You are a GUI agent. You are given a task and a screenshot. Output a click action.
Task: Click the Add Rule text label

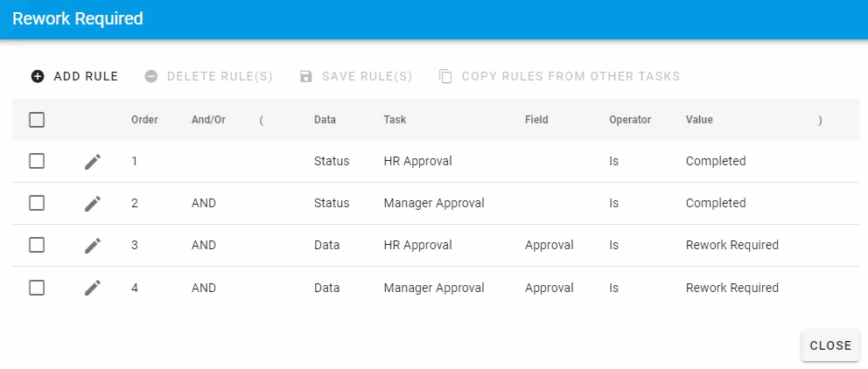(86, 76)
